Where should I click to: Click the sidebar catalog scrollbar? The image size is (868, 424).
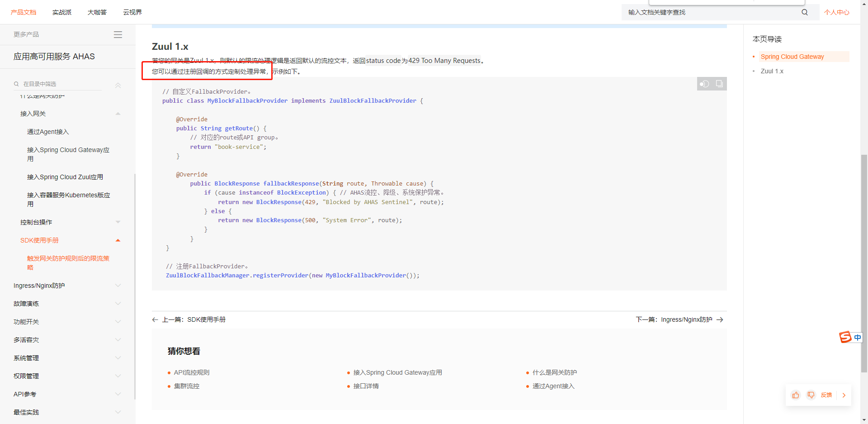(x=135, y=286)
